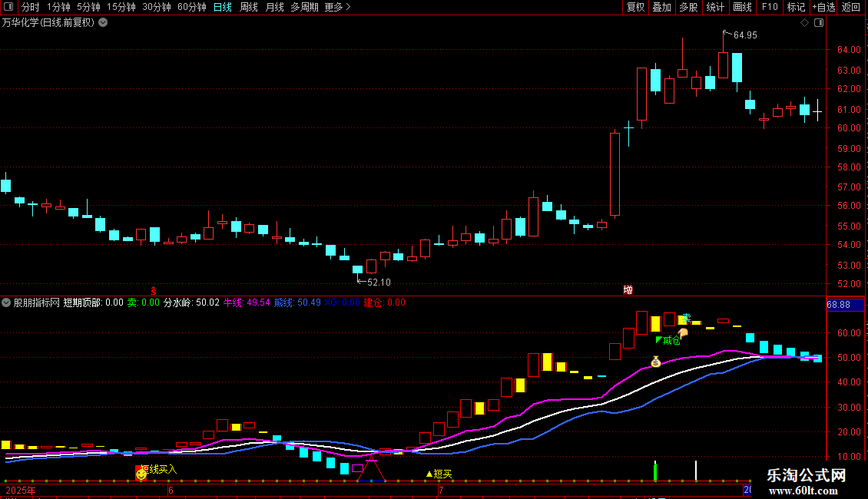Open the 画线 drawing tools

pos(742,7)
